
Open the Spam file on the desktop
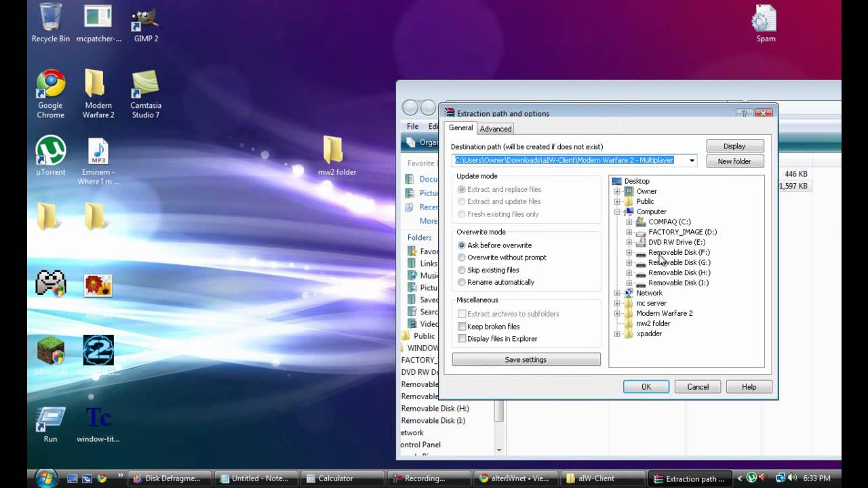pos(766,22)
